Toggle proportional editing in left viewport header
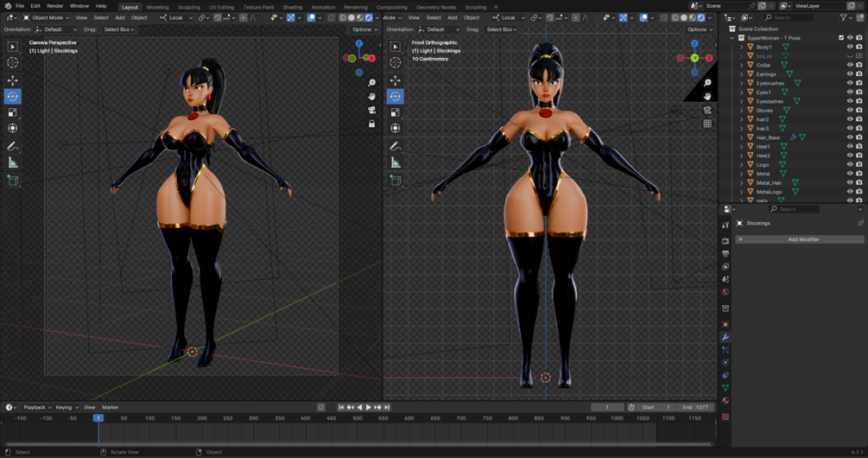 click(244, 18)
